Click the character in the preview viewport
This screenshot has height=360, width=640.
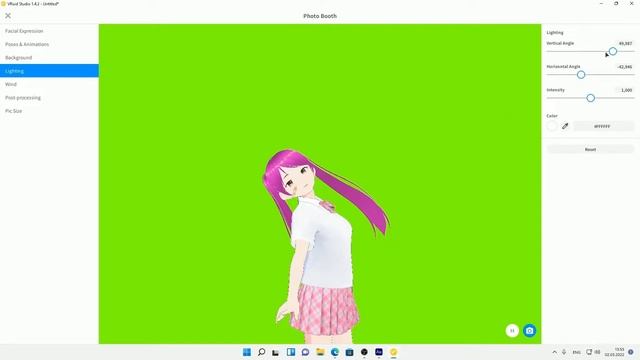coord(322,245)
